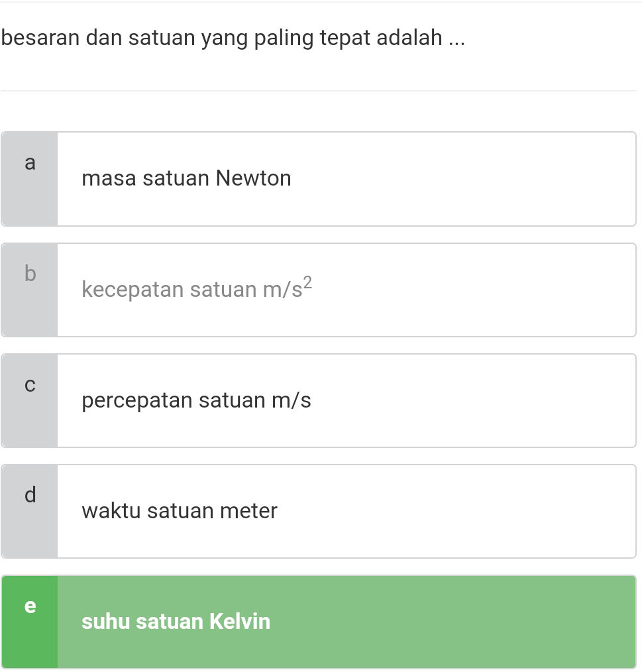Select answer choice letter 'd' badge
Viewport: 642px width, 672px height.
pos(30,495)
